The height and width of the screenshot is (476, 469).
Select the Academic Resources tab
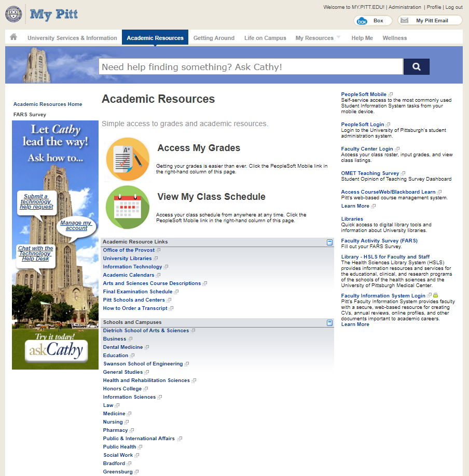click(155, 38)
